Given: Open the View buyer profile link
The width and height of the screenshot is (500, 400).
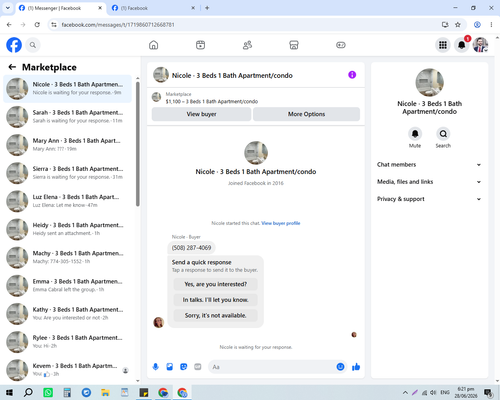Looking at the screenshot, I should (281, 223).
